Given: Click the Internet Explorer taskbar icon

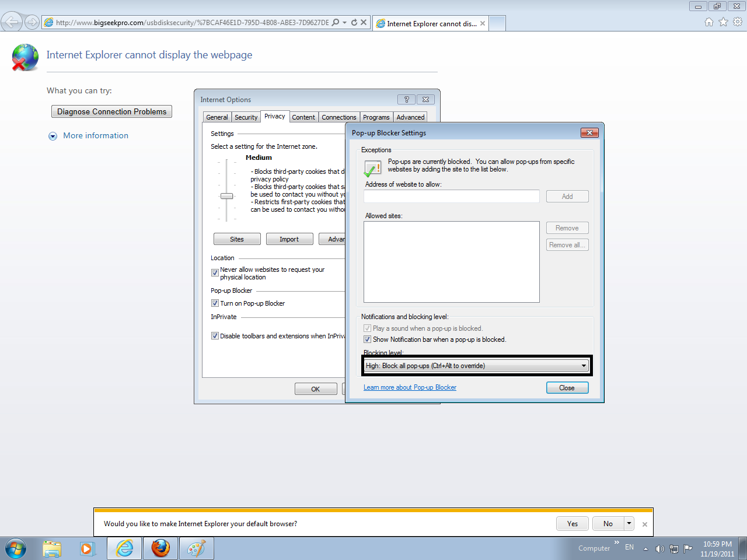Looking at the screenshot, I should point(124,549).
